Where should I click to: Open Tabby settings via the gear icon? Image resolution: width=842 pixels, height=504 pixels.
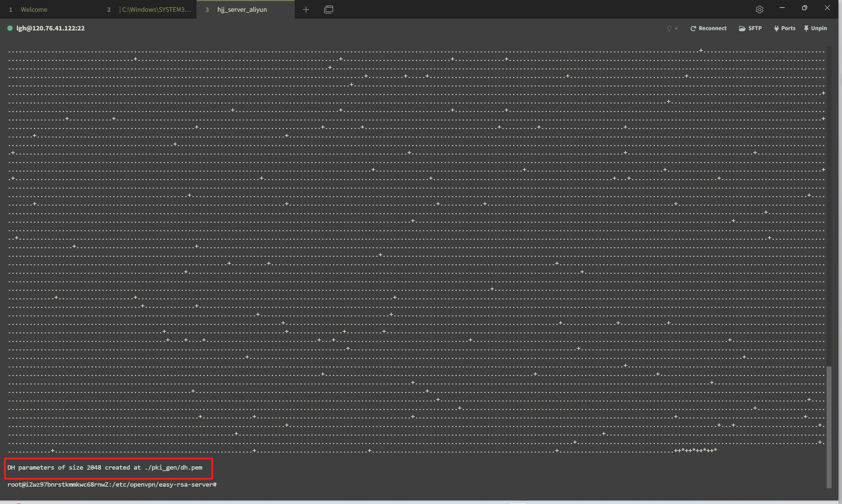[x=759, y=9]
